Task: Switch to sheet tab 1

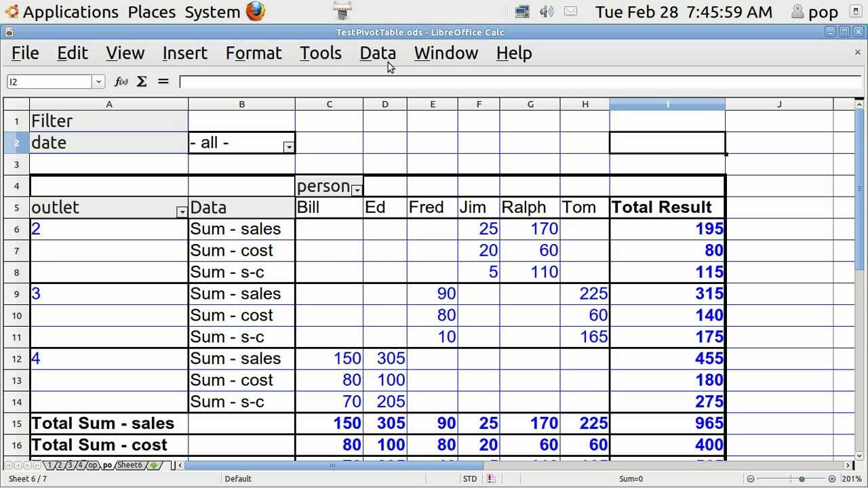Action: tap(50, 466)
